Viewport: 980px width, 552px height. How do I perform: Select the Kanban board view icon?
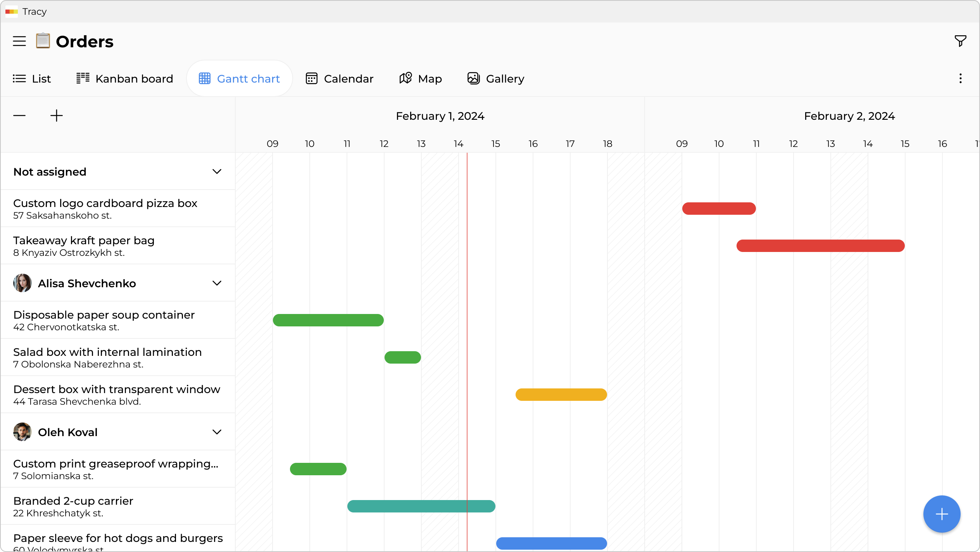click(83, 78)
